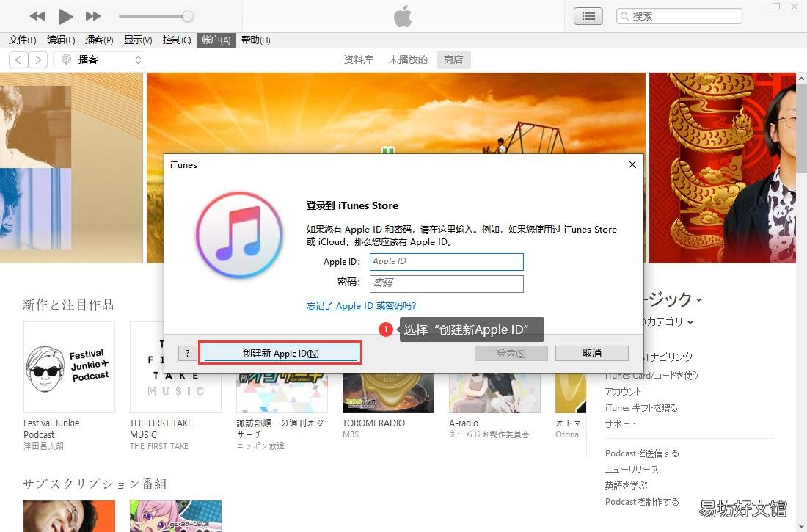Open the Festival Junkie Podcast title

51,429
